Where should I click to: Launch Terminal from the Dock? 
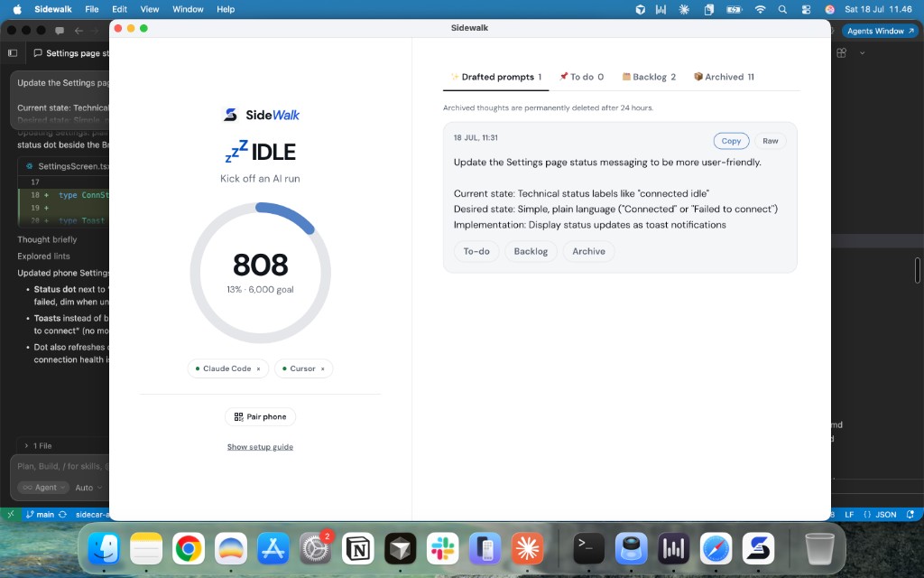point(588,548)
